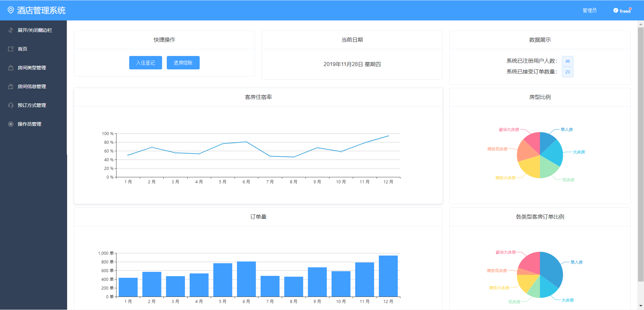Click the 房型比例 card title
Viewport: 644px width, 310px height.
540,97
